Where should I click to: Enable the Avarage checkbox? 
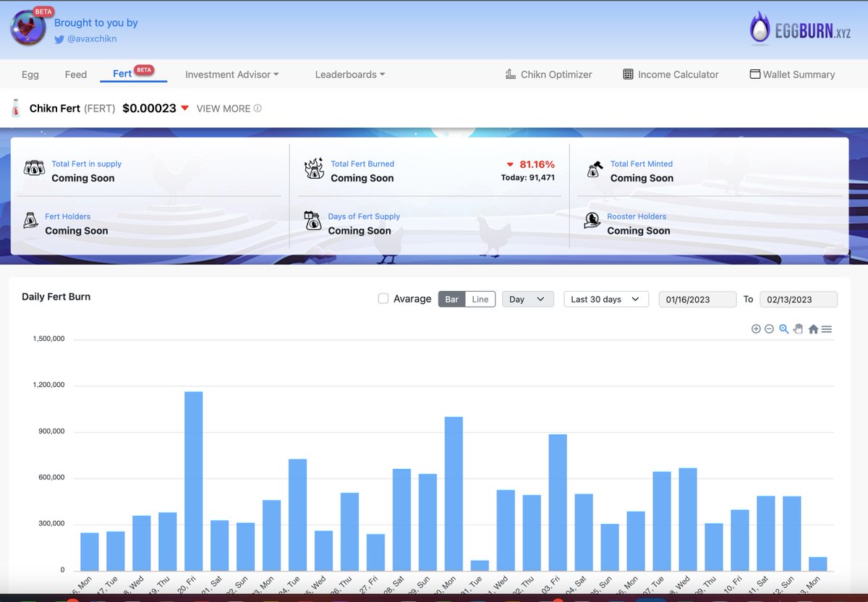(383, 299)
